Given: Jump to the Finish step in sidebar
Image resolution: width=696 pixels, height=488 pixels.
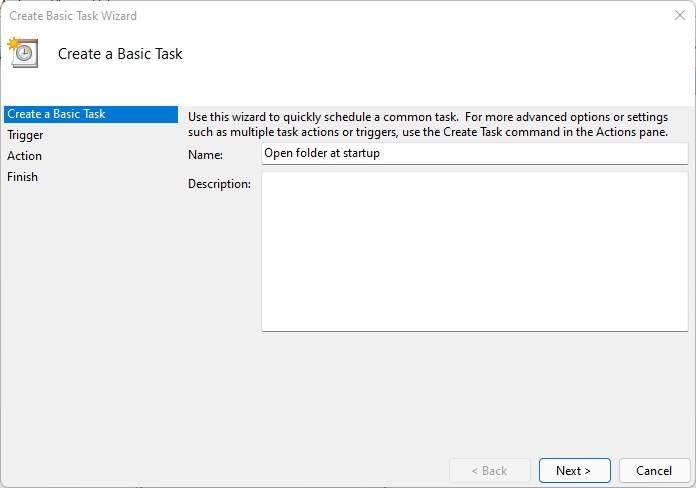Looking at the screenshot, I should pos(23,177).
